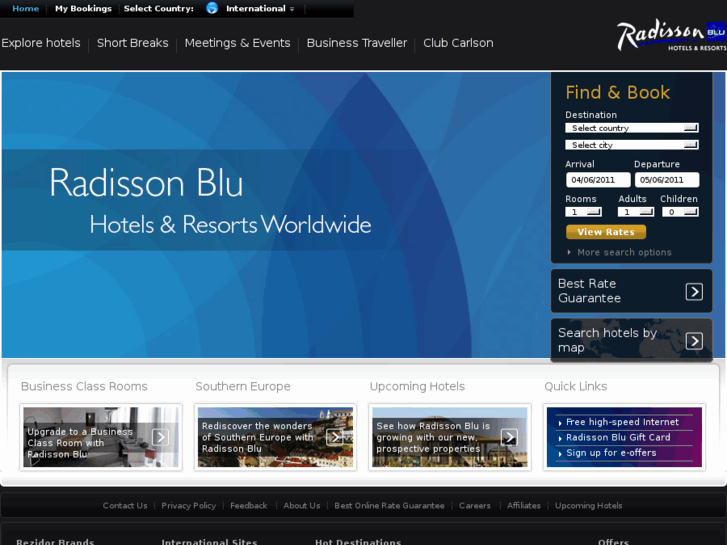Open the Business Class Rooms thumbnail
The width and height of the screenshot is (727, 545).
(x=101, y=437)
